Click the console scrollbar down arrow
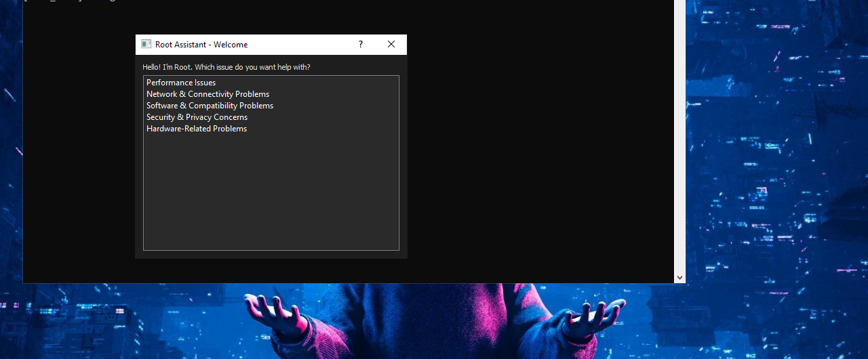The width and height of the screenshot is (868, 359). (x=679, y=278)
